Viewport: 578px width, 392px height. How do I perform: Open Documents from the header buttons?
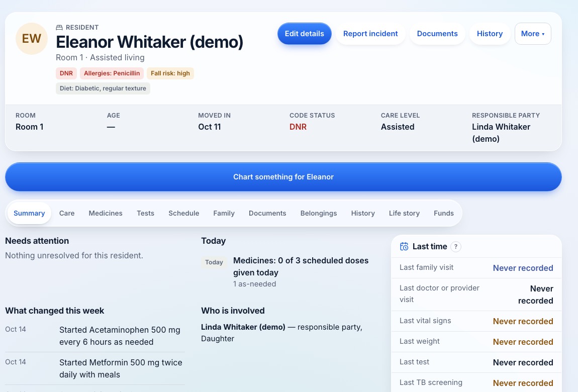tap(437, 34)
